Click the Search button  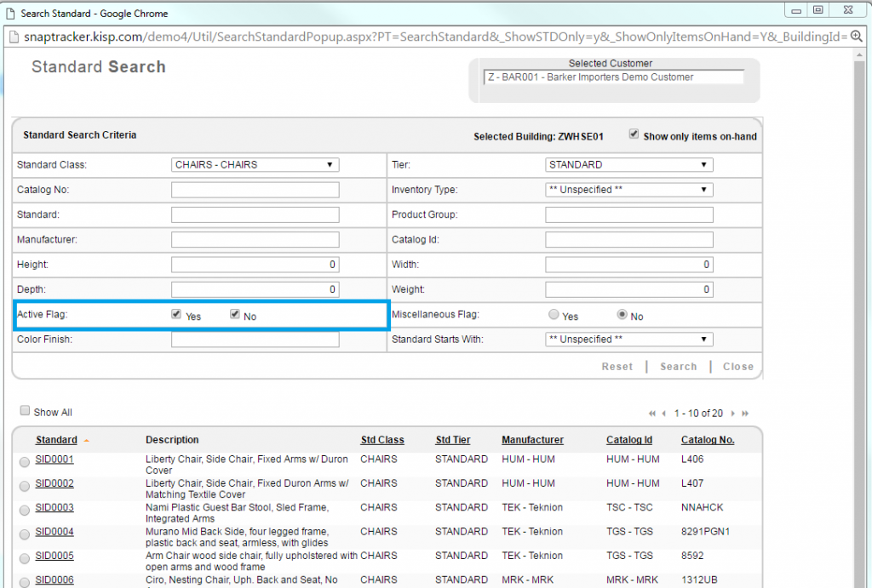678,367
